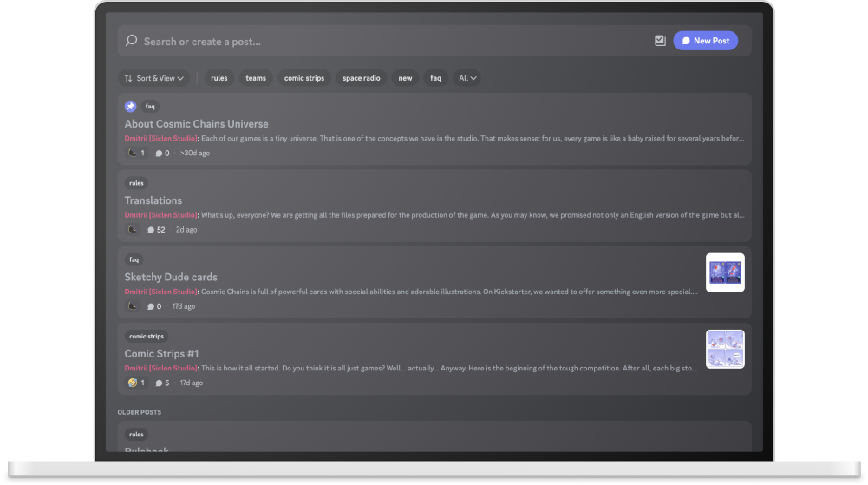This screenshot has height=485, width=868.
Task: Toggle the rules tag filter
Action: pyautogui.click(x=219, y=78)
